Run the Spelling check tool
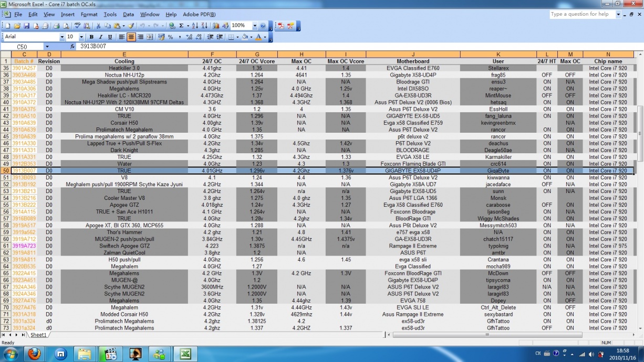Viewport: 644px width, 362px height. point(78,26)
